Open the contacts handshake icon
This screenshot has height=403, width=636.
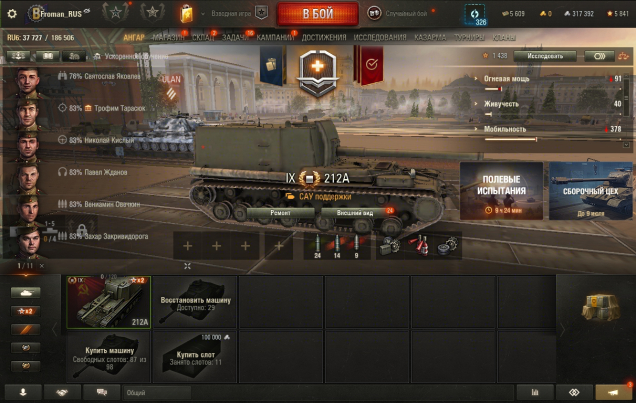[62, 392]
